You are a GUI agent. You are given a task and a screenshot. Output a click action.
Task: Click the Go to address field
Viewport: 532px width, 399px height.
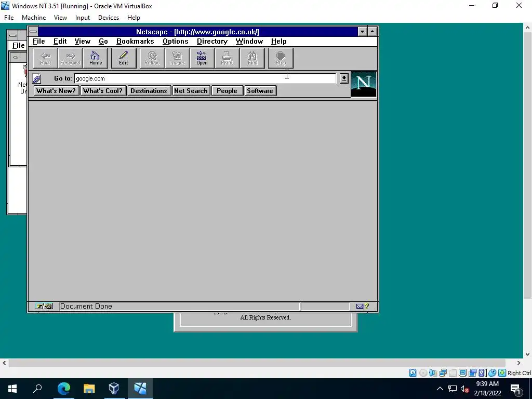tap(205, 78)
